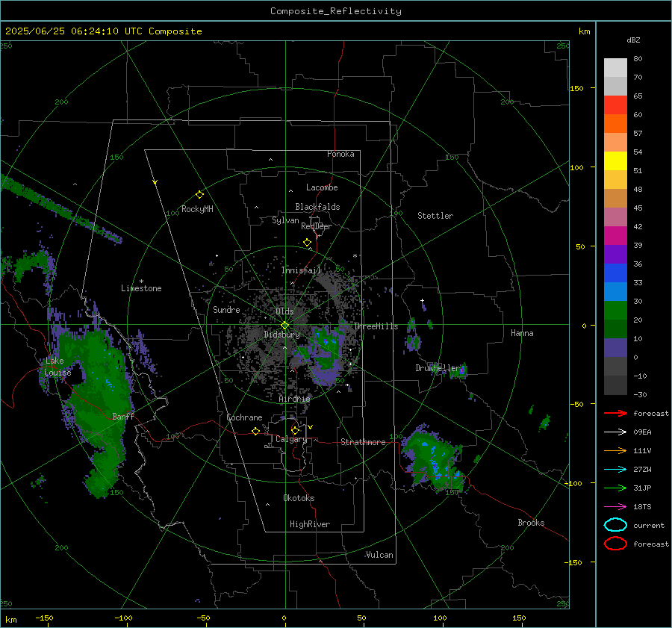Click the Hanna city label
The width and height of the screenshot is (672, 628).
coord(522,333)
